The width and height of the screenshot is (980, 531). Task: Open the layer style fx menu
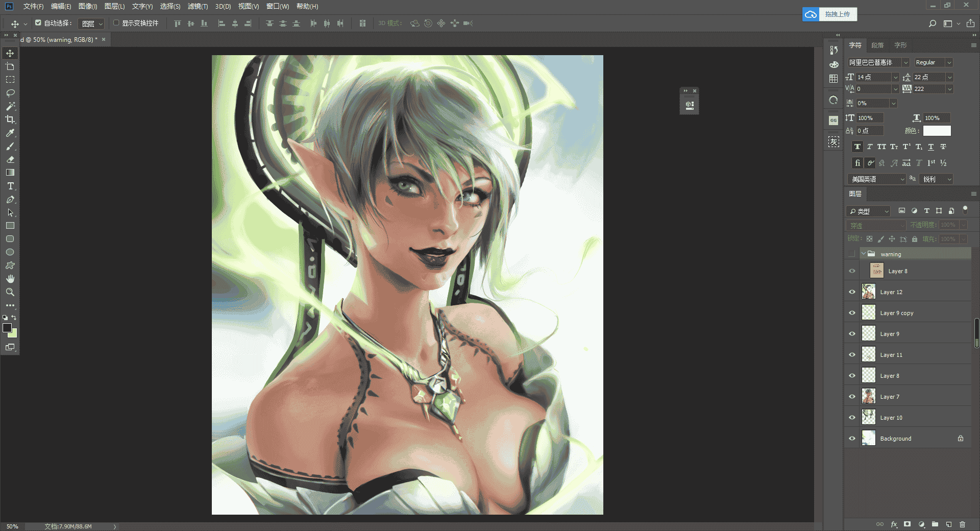coord(894,524)
